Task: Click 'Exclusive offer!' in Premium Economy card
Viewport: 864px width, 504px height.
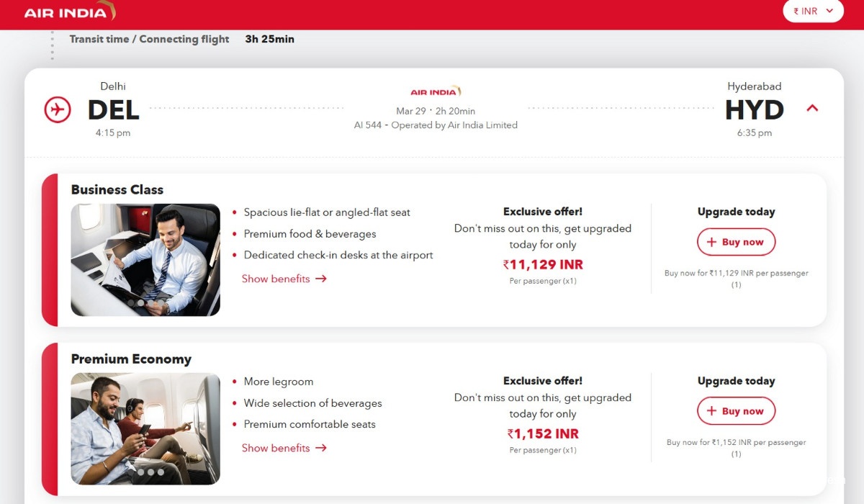Action: 543,381
